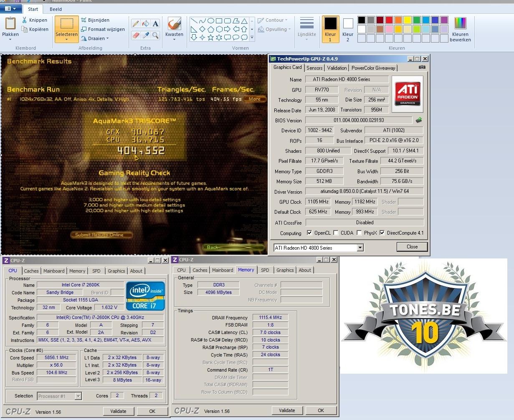This screenshot has width=514, height=420.
Task: Select the oval shape
Action: [211, 21]
